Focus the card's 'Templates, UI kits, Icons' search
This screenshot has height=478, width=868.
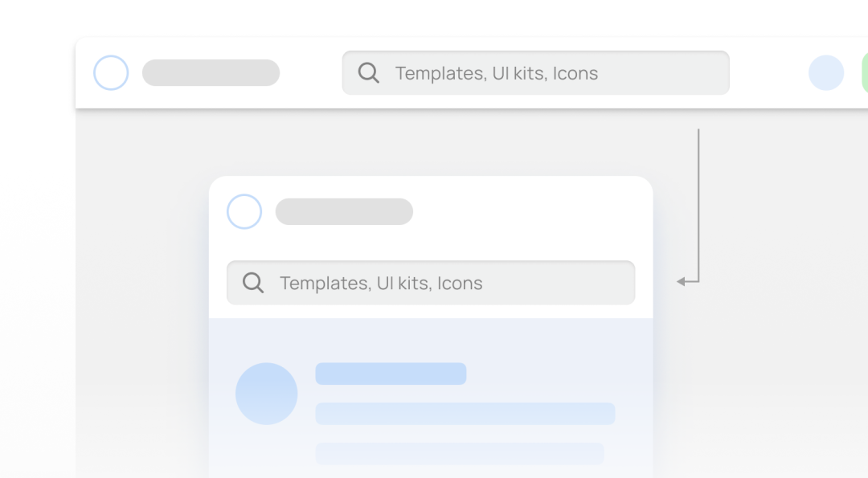coord(431,283)
